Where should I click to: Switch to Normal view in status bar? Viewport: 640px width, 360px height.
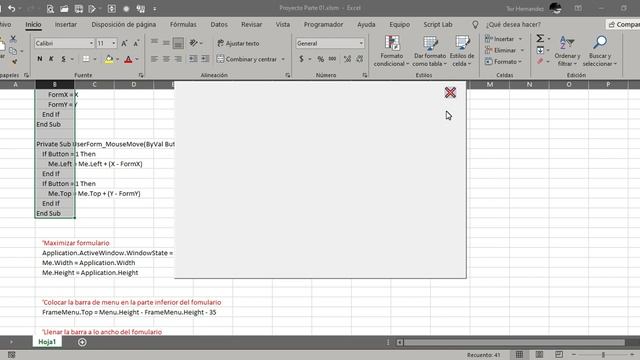[519, 355]
